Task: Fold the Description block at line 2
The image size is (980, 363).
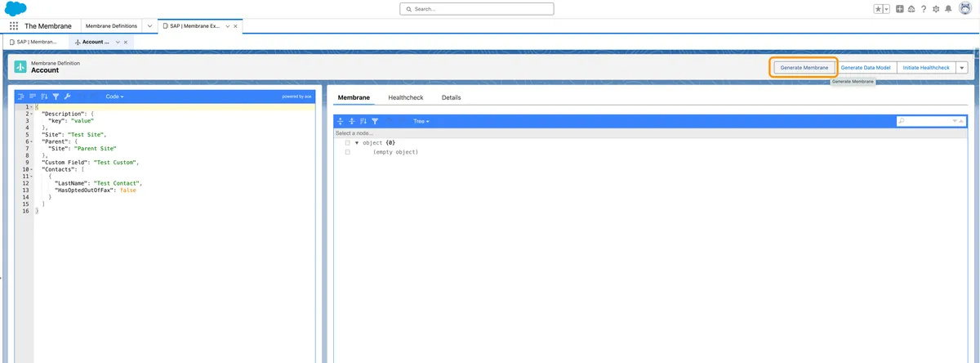Action: click(32, 114)
